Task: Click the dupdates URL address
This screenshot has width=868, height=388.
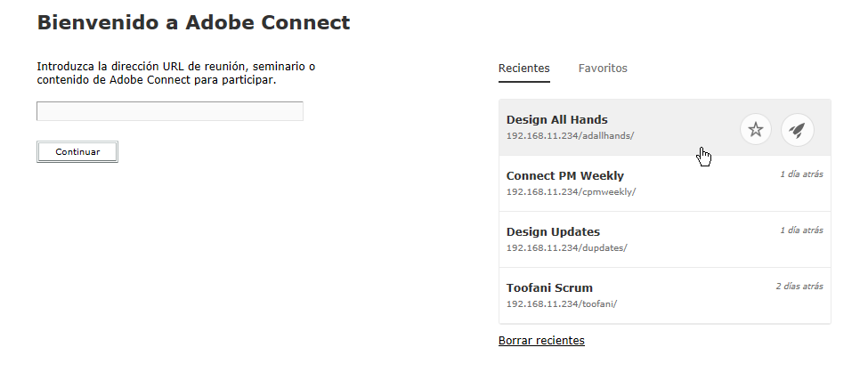Action: click(x=566, y=247)
